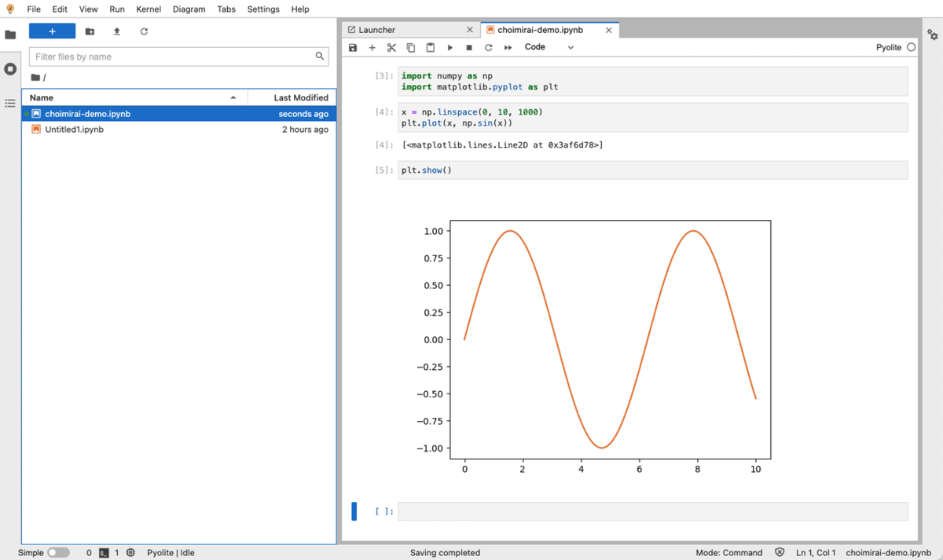Image resolution: width=943 pixels, height=560 pixels.
Task: Open the cell type Code dropdown
Action: 549,47
